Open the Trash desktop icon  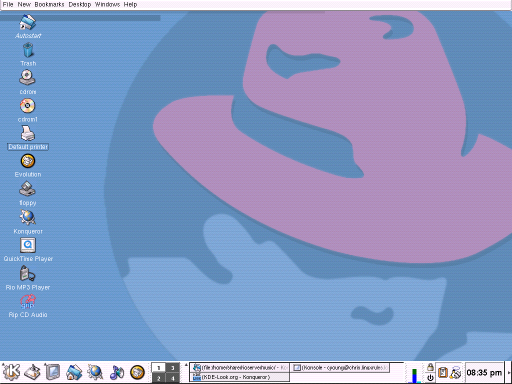(28, 51)
